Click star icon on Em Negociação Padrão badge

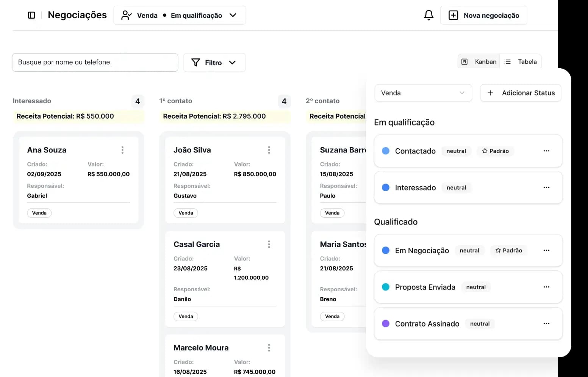coord(498,250)
